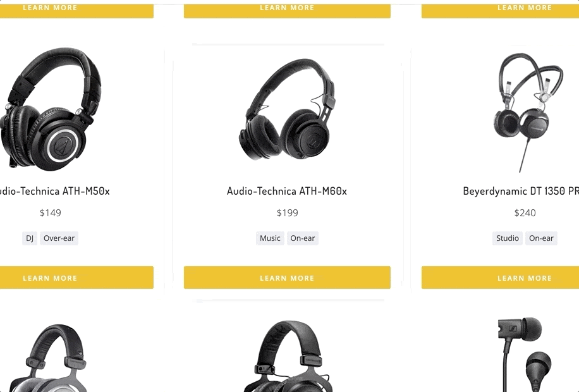Select the Over-ear tag on ATH-M50x
579x392 pixels.
pos(59,238)
